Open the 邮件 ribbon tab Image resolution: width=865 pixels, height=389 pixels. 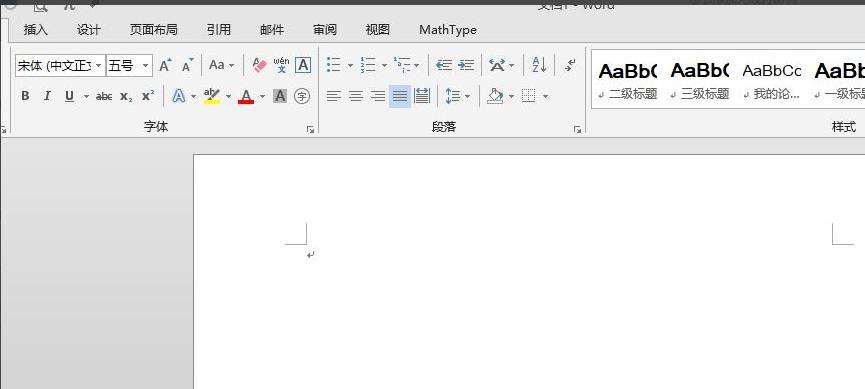pyautogui.click(x=272, y=30)
